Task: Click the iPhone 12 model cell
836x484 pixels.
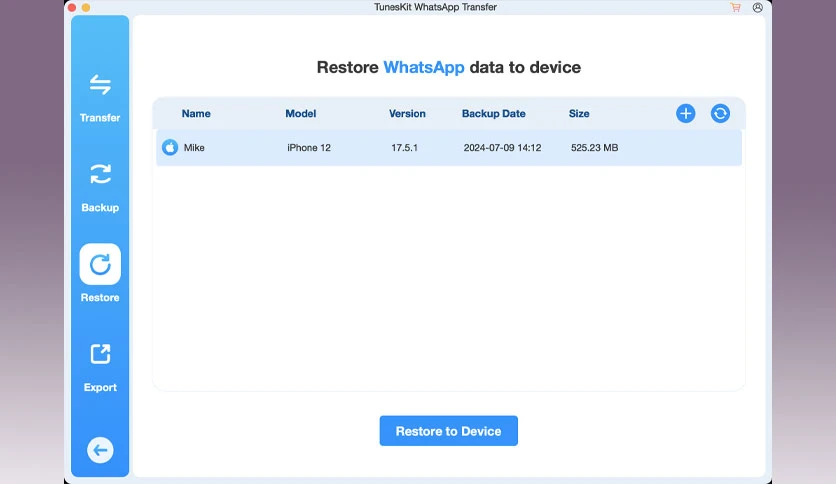Action: pyautogui.click(x=309, y=148)
